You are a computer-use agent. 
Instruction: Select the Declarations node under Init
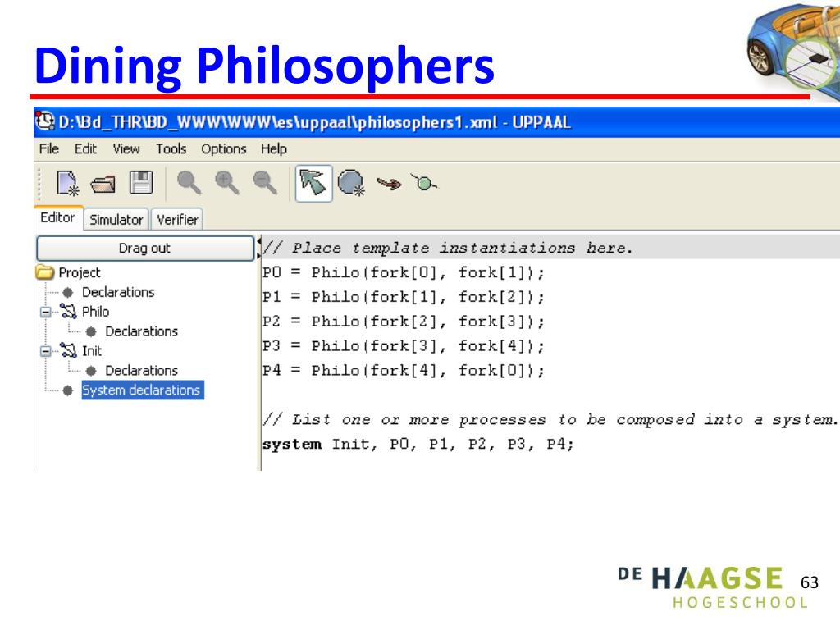coord(141,370)
